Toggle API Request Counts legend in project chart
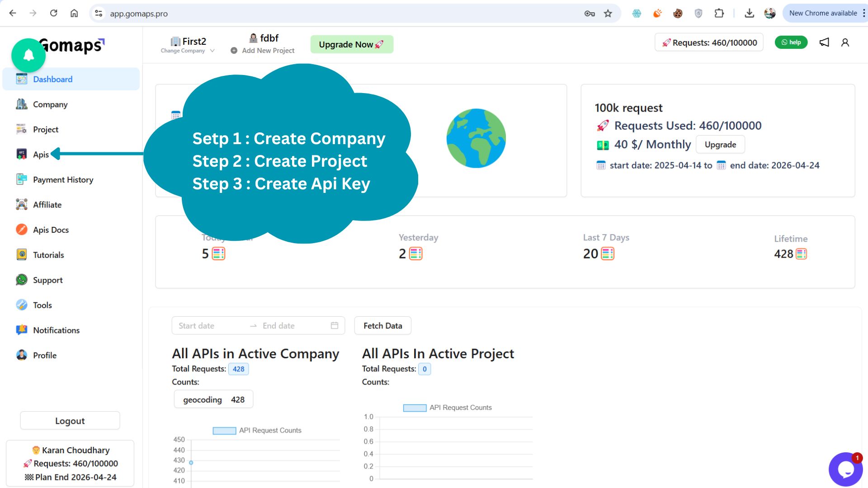The image size is (868, 488). [447, 408]
